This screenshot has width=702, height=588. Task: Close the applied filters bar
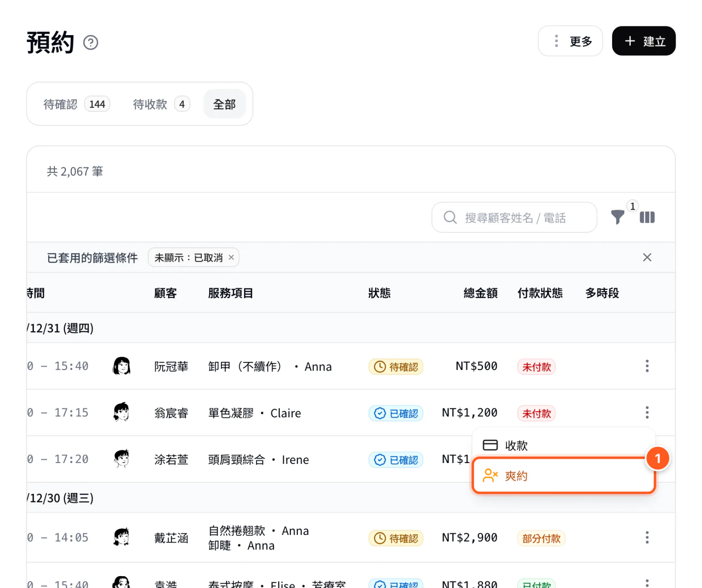[647, 257]
